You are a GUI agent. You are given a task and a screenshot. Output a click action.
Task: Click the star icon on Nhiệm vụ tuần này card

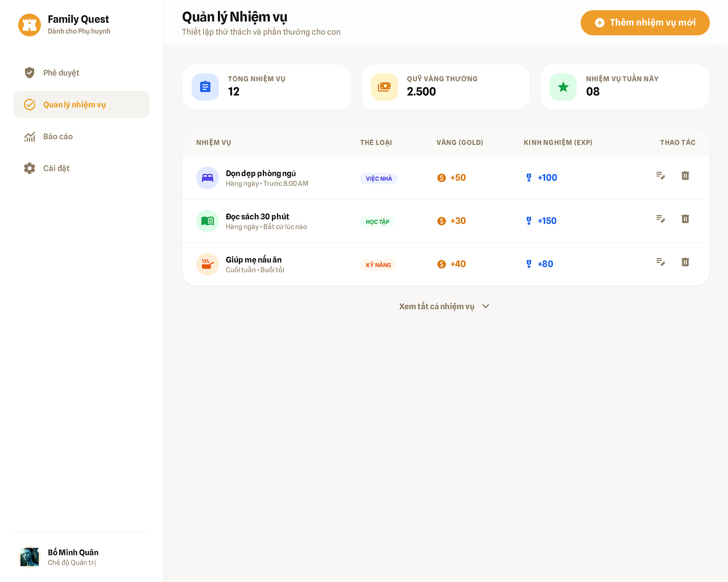562,86
